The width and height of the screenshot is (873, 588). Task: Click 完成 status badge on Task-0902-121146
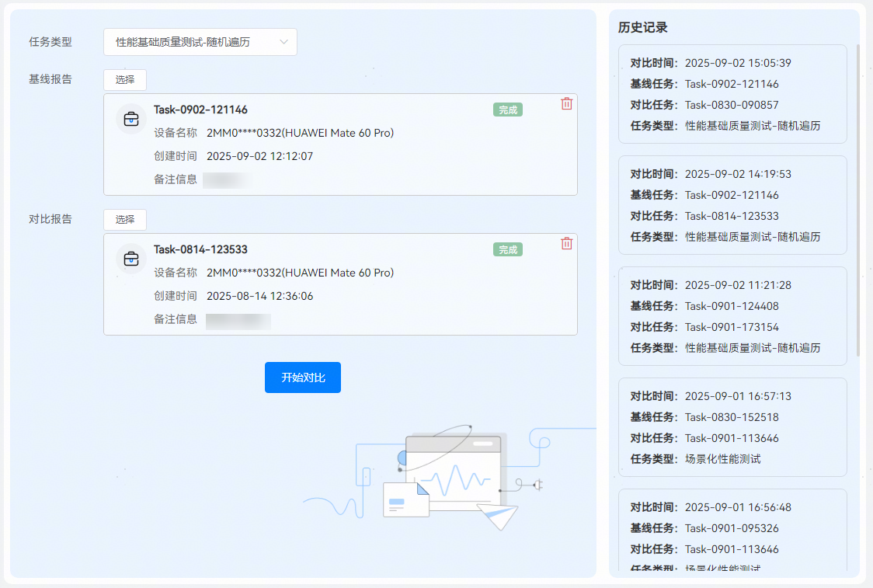[x=508, y=110]
